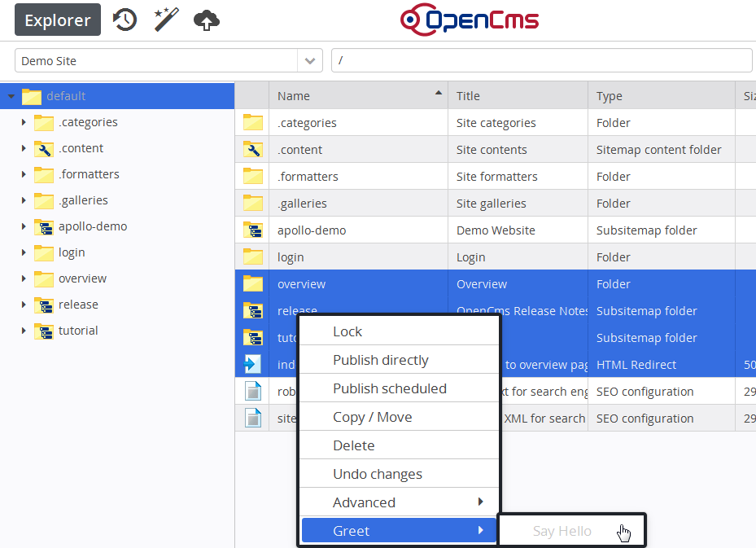Click release subsitemap icon in tree
756x548 pixels.
click(x=44, y=305)
